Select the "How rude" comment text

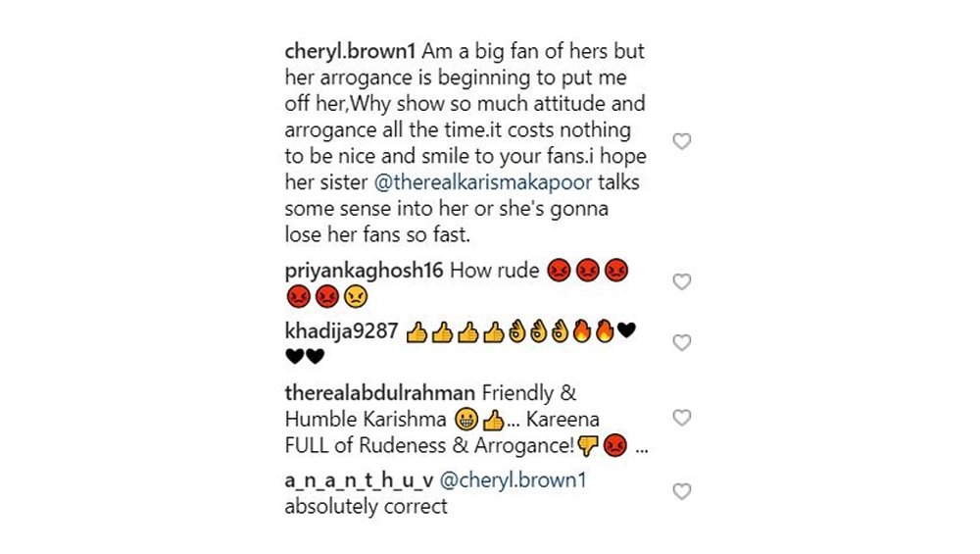tap(494, 271)
